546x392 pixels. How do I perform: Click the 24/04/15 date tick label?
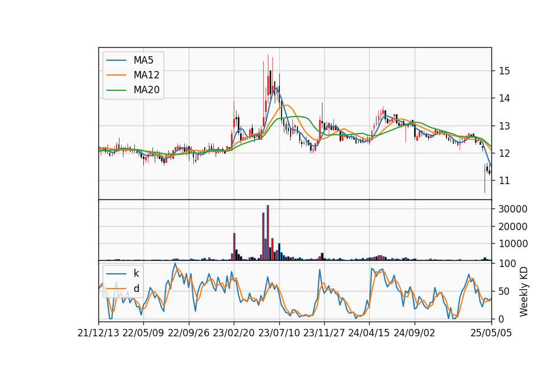pos(369,333)
